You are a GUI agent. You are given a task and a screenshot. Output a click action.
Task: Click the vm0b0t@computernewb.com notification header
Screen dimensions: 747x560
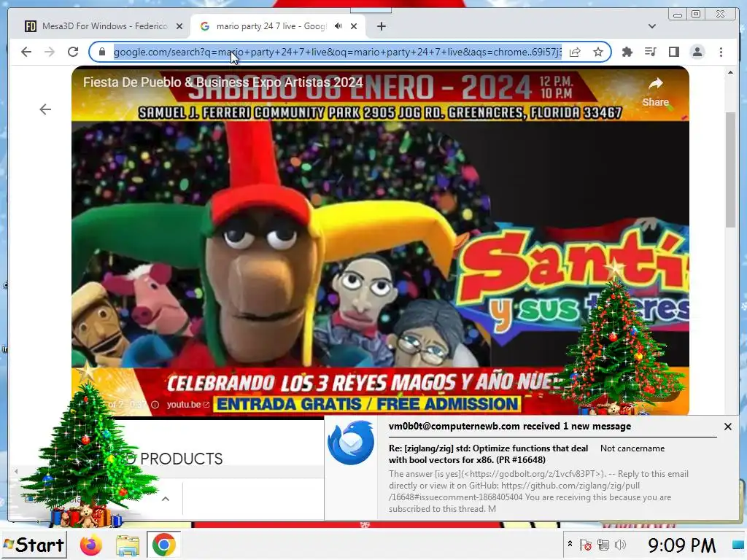pyautogui.click(x=510, y=426)
